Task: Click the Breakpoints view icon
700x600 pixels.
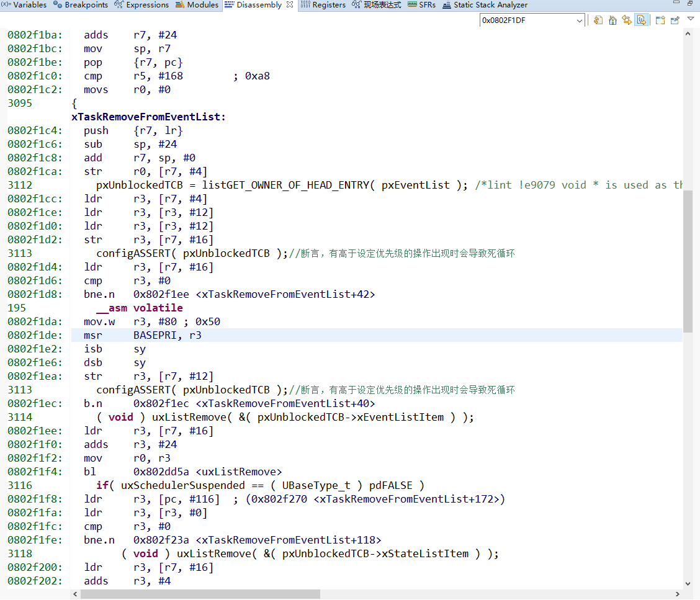Action: coord(56,5)
